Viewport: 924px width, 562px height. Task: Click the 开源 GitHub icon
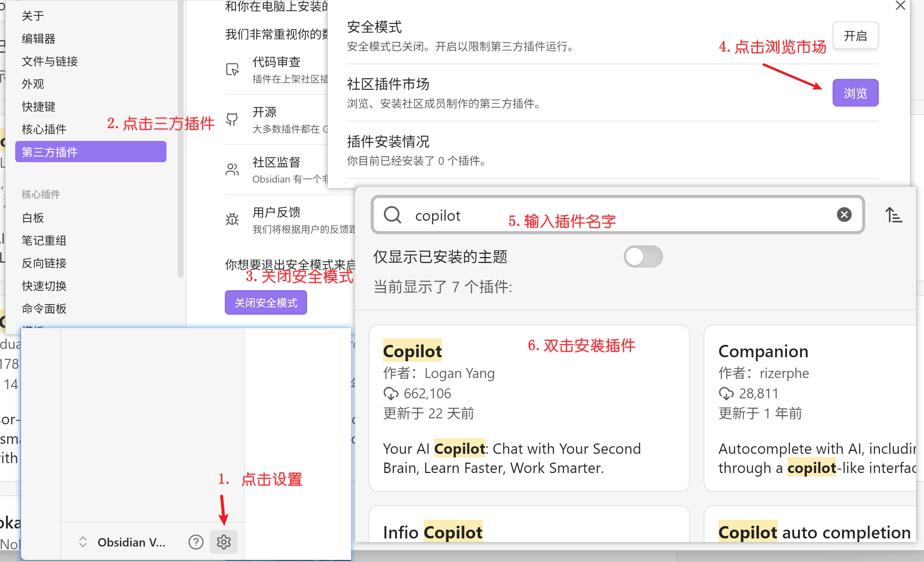pos(232,119)
